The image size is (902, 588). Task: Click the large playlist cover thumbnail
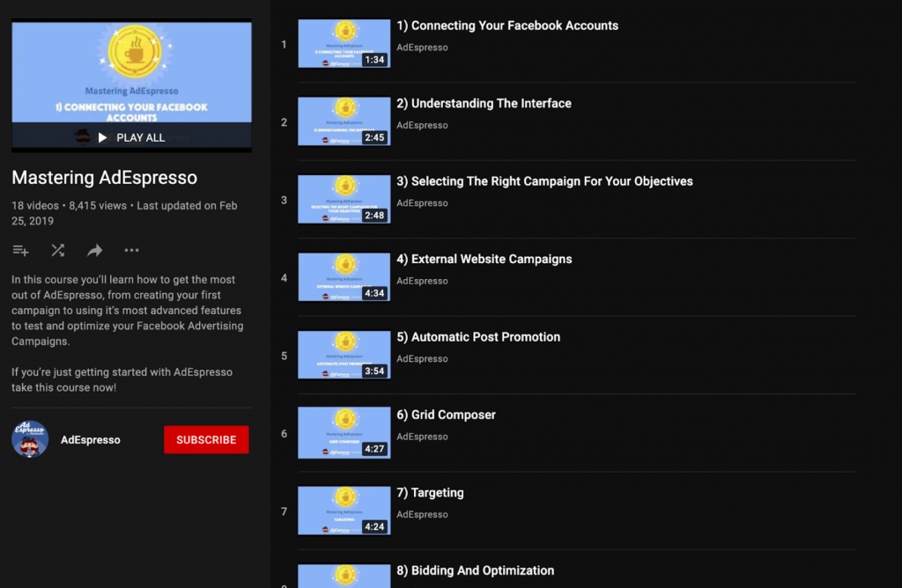tap(132, 85)
